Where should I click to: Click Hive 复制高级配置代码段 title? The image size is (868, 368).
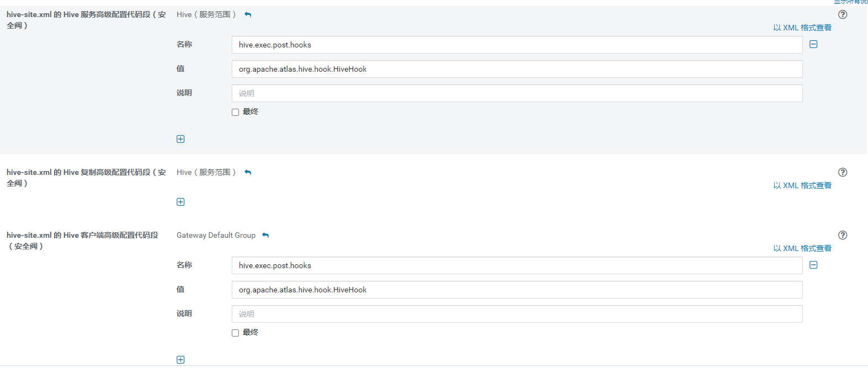pyautogui.click(x=86, y=178)
